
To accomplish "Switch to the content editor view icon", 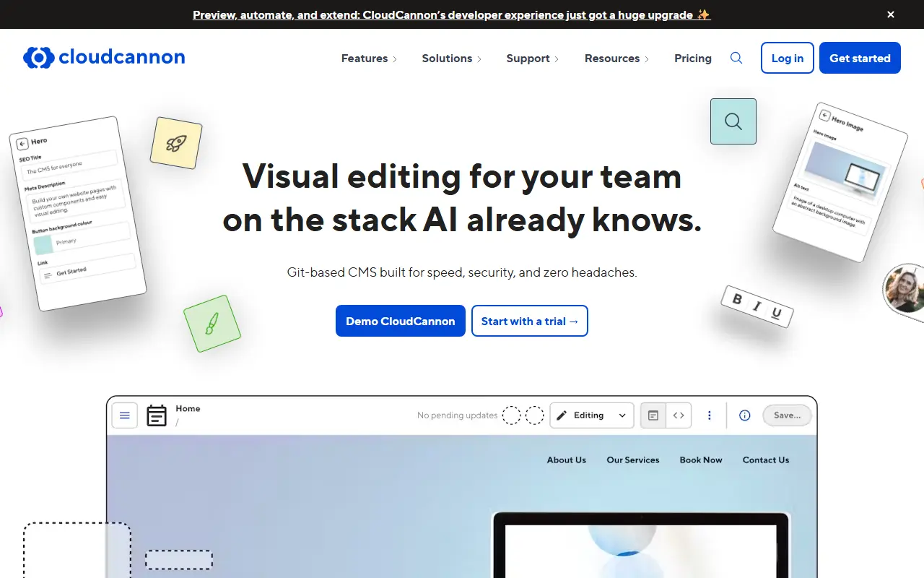I will [653, 415].
